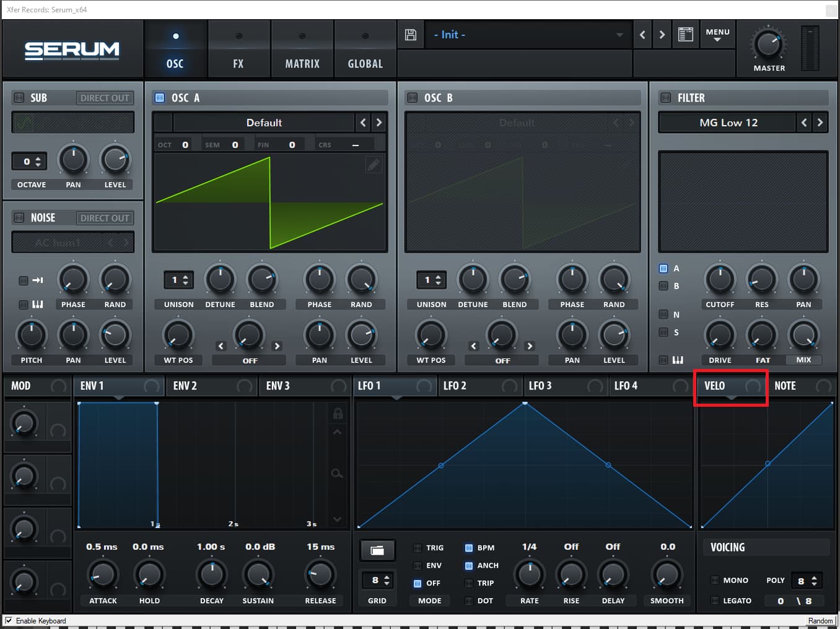This screenshot has width=840, height=629.
Task: Enable the FILTER section
Action: 666,98
